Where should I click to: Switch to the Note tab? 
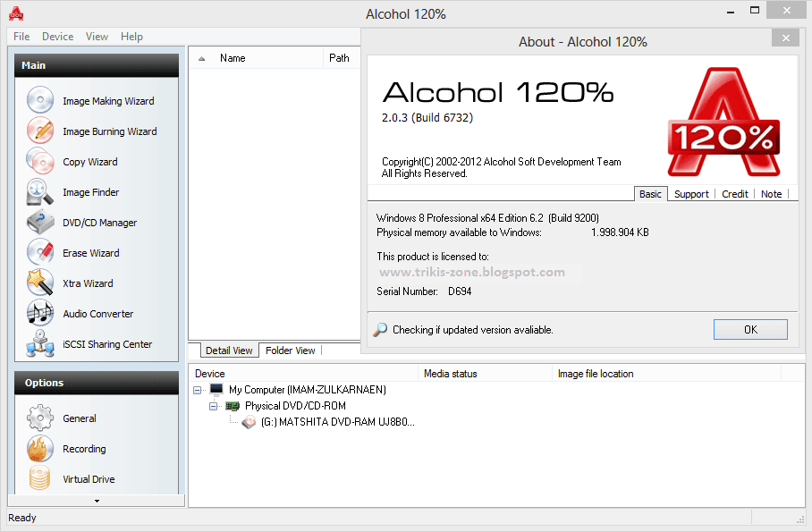point(771,194)
